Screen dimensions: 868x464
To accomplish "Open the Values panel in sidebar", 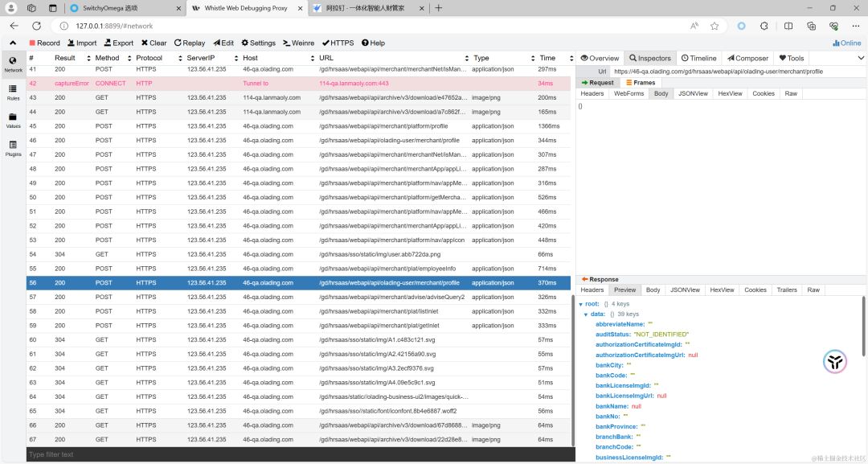I will pyautogui.click(x=14, y=121).
